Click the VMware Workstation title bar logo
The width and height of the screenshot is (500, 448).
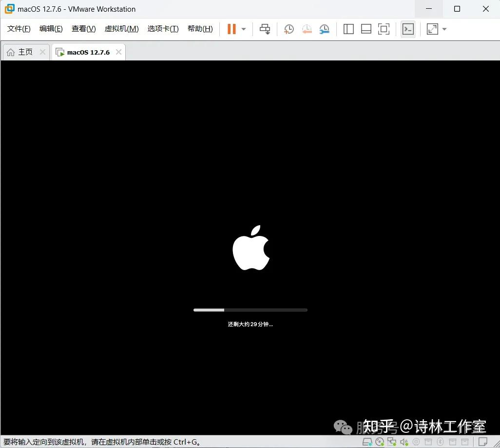(10, 9)
